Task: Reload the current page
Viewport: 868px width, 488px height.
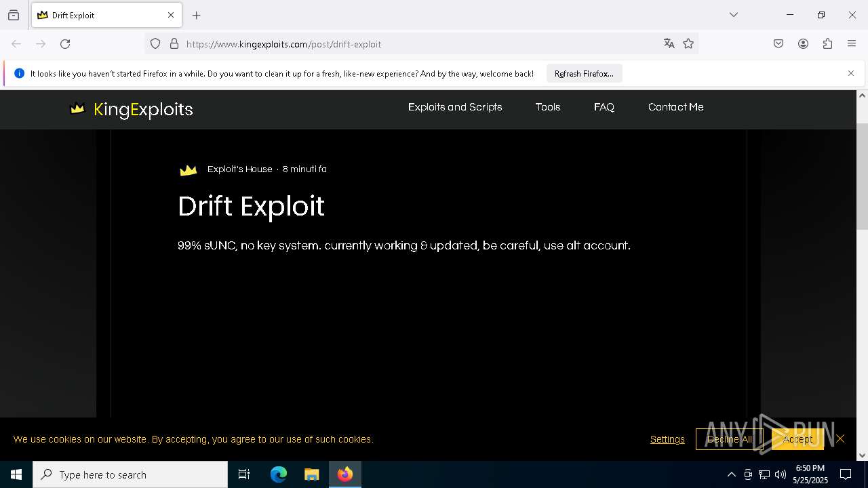Action: 65,44
